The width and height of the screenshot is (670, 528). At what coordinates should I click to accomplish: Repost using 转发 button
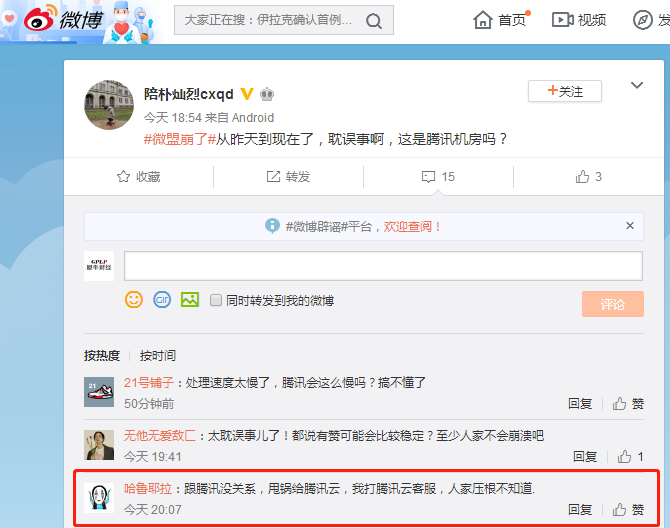(288, 176)
